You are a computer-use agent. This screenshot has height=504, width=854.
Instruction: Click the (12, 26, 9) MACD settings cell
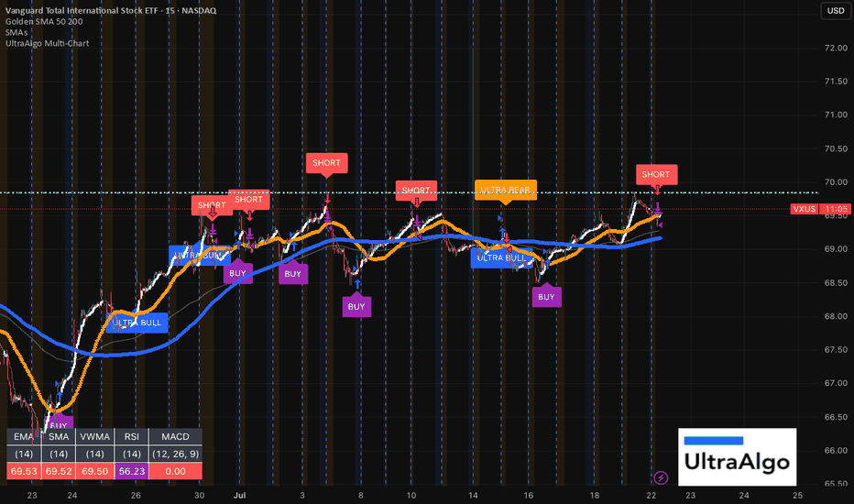tap(175, 454)
